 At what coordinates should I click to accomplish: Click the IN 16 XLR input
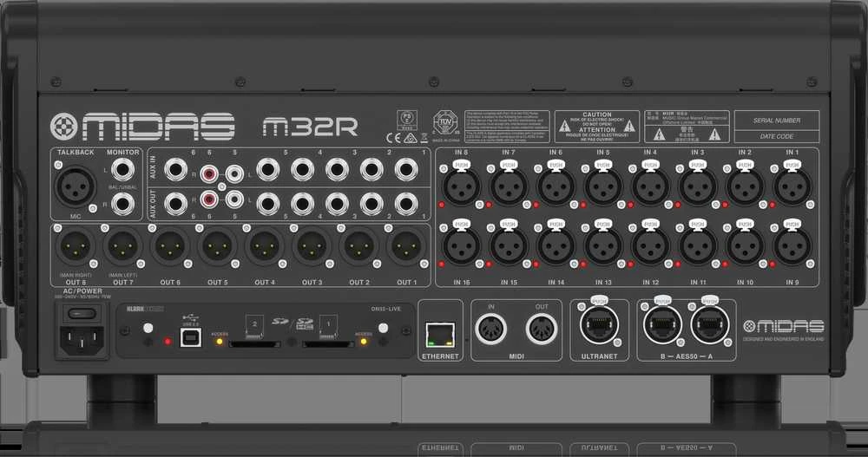click(461, 246)
